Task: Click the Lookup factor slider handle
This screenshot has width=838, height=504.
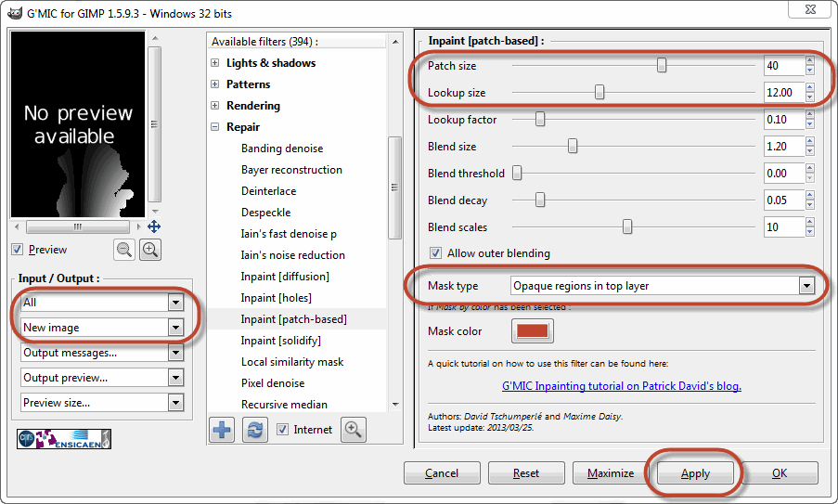Action: 540,119
